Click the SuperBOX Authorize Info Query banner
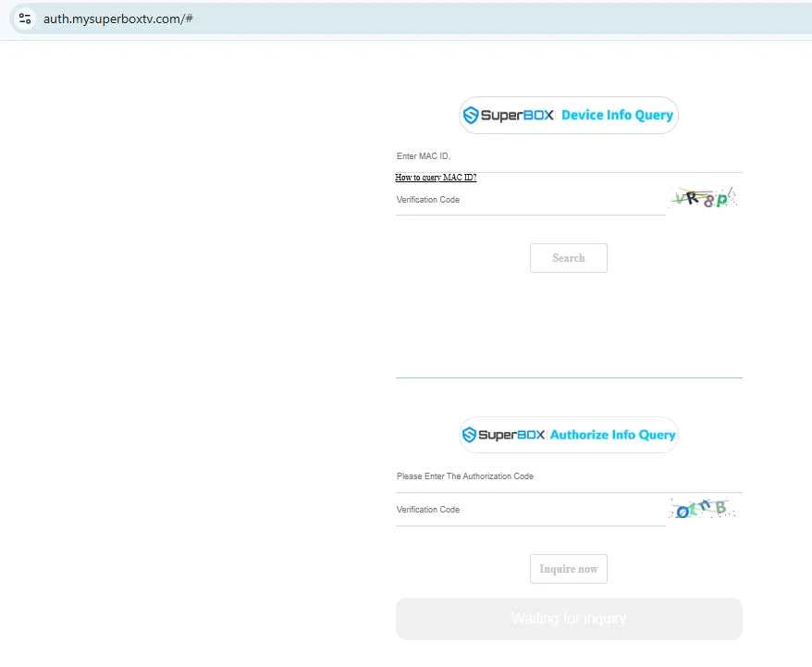This screenshot has height=667, width=812. coord(569,435)
